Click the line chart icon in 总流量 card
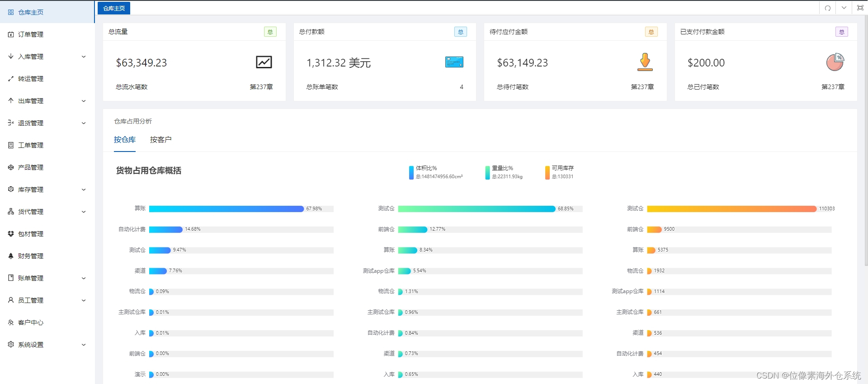868x384 pixels. [x=264, y=62]
